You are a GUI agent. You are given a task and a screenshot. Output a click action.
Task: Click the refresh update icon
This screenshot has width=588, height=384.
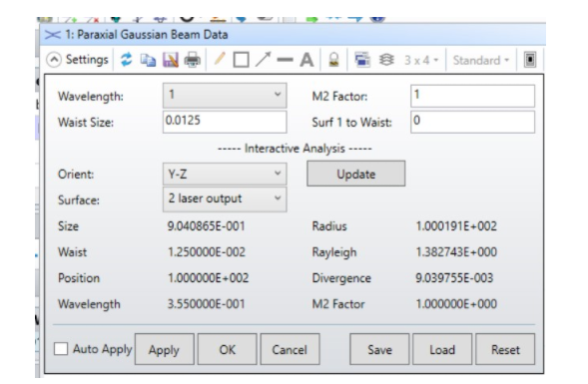127,60
